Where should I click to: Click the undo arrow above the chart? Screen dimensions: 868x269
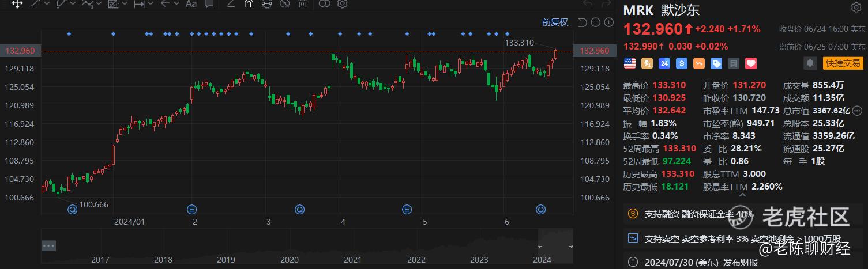[x=588, y=4]
